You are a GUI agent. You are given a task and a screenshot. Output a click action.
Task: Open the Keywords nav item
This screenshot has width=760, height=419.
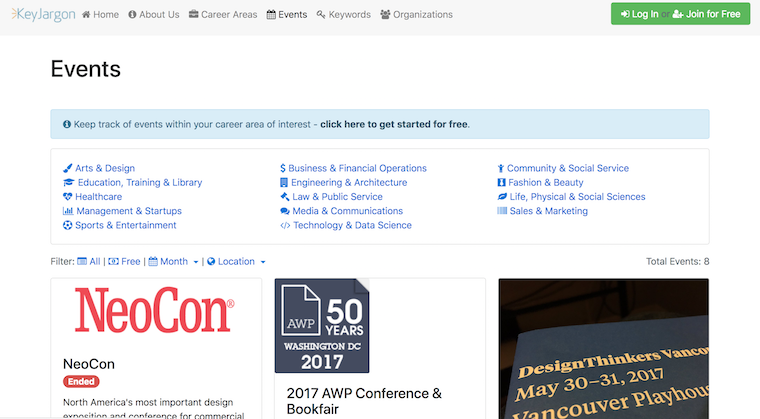pos(344,15)
